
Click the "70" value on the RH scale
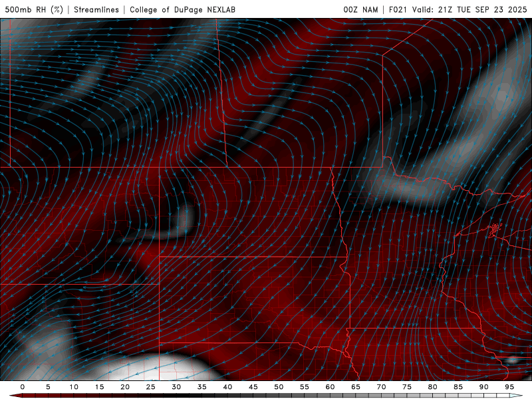pos(381,387)
